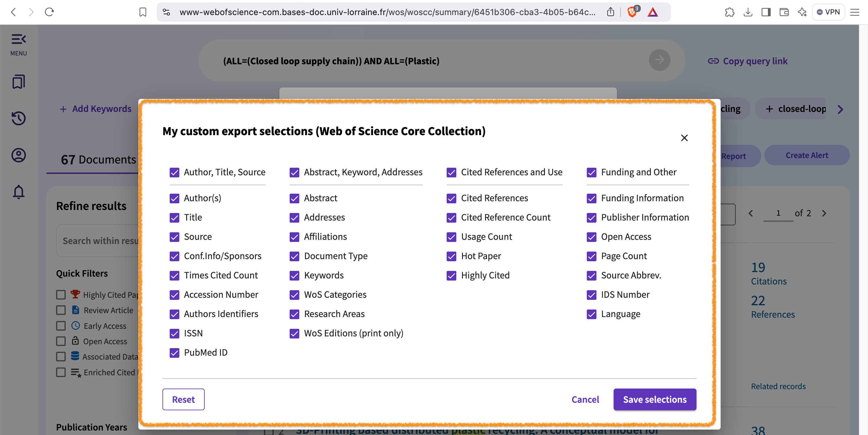This screenshot has width=868, height=435.
Task: Click Add Keywords option
Action: [96, 109]
